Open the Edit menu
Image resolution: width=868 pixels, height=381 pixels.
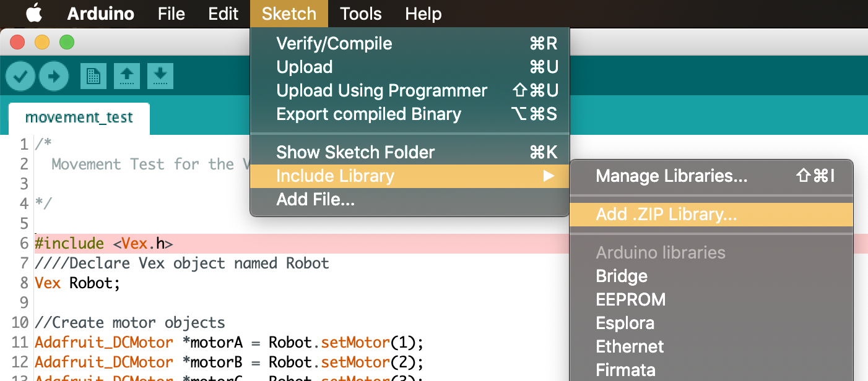click(224, 14)
